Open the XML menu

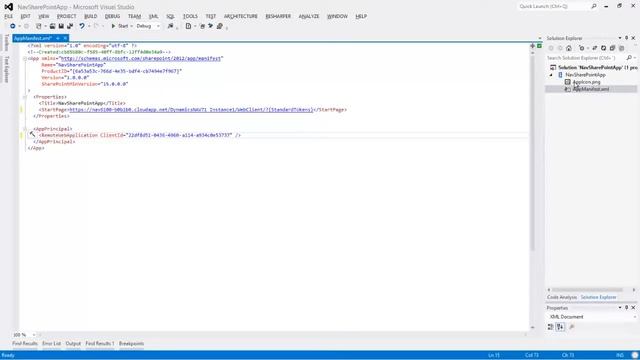tap(153, 16)
